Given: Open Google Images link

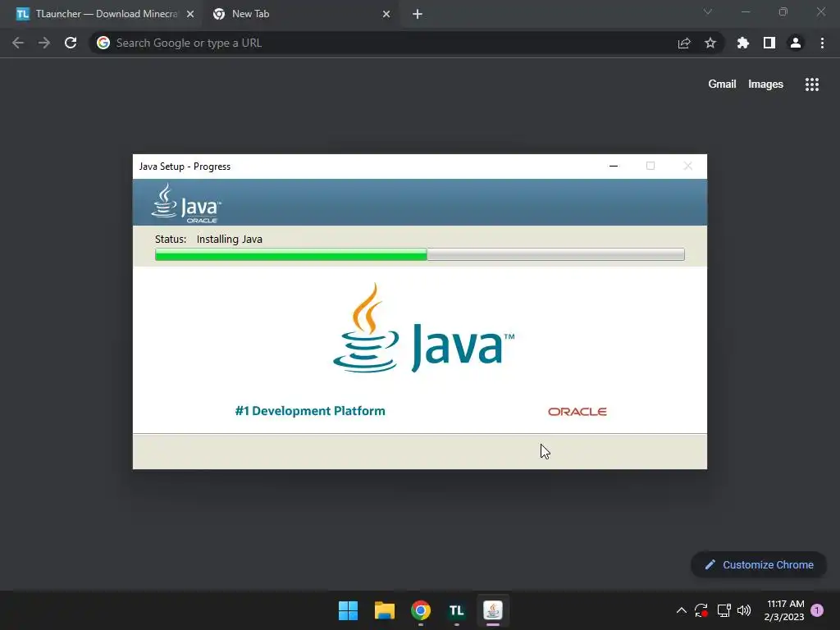Looking at the screenshot, I should tap(765, 84).
